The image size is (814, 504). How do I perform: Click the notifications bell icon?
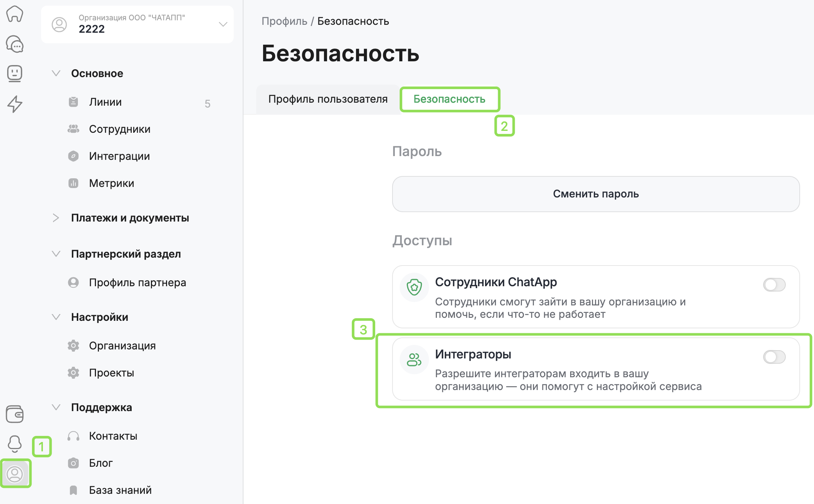(x=15, y=444)
